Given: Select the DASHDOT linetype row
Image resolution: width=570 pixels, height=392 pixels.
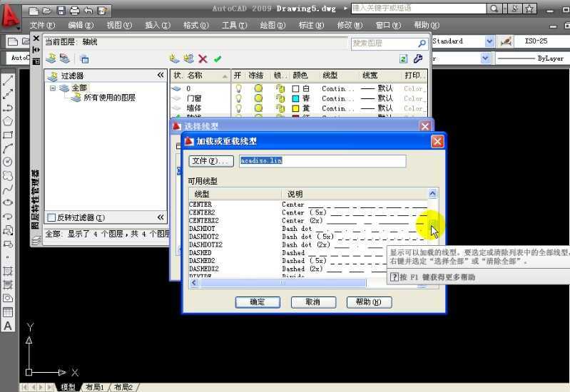Looking at the screenshot, I should pyautogui.click(x=308, y=229).
